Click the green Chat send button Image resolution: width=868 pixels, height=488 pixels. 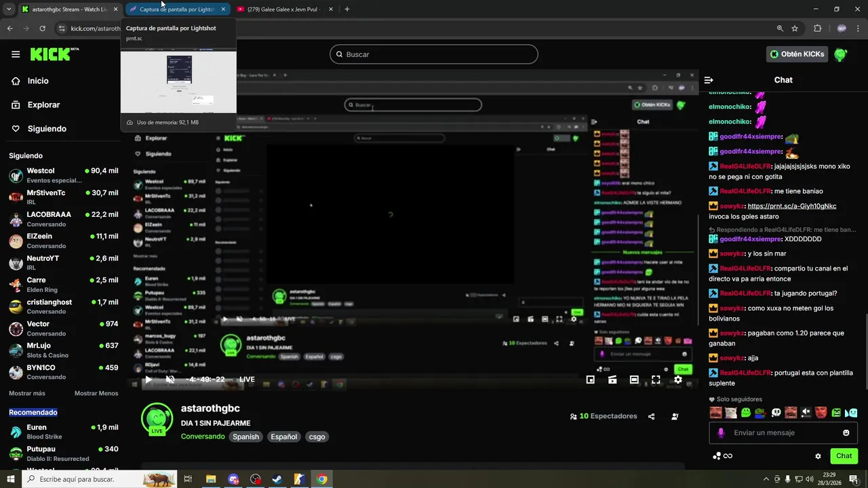(x=844, y=456)
